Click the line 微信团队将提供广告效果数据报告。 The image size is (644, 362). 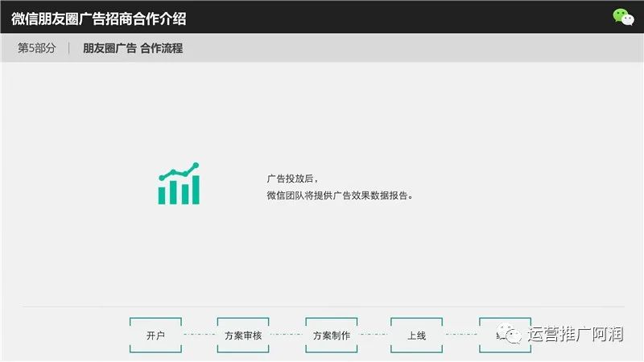[x=340, y=195]
